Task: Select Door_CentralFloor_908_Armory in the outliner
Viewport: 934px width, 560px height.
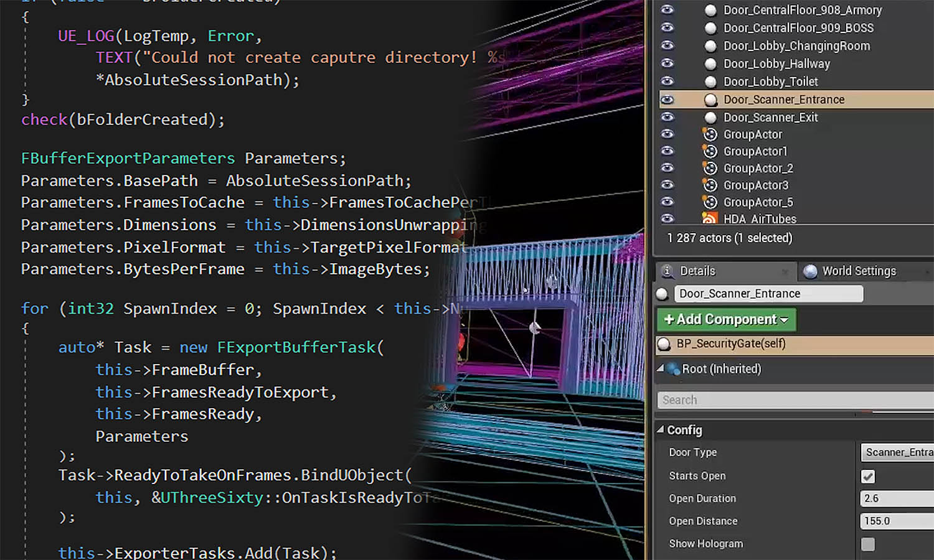Action: [x=803, y=10]
